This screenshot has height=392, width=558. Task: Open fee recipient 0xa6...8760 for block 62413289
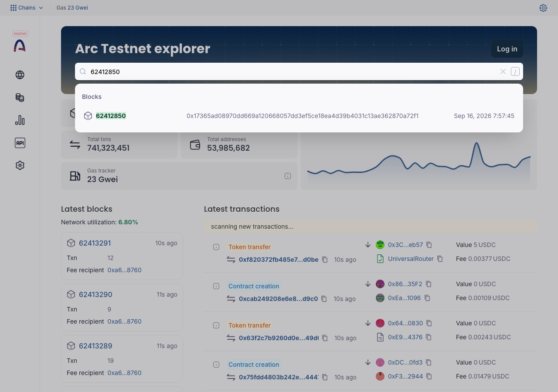[x=125, y=373]
